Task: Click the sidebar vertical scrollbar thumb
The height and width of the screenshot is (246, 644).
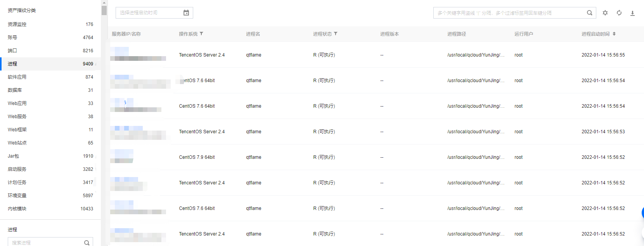Action: pyautogui.click(x=104, y=10)
